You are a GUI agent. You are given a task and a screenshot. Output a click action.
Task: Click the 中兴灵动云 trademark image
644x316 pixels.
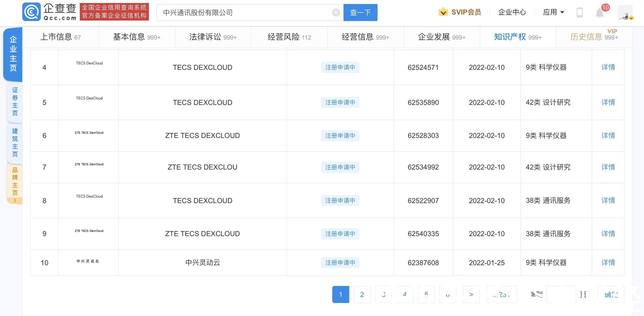pyautogui.click(x=88, y=261)
